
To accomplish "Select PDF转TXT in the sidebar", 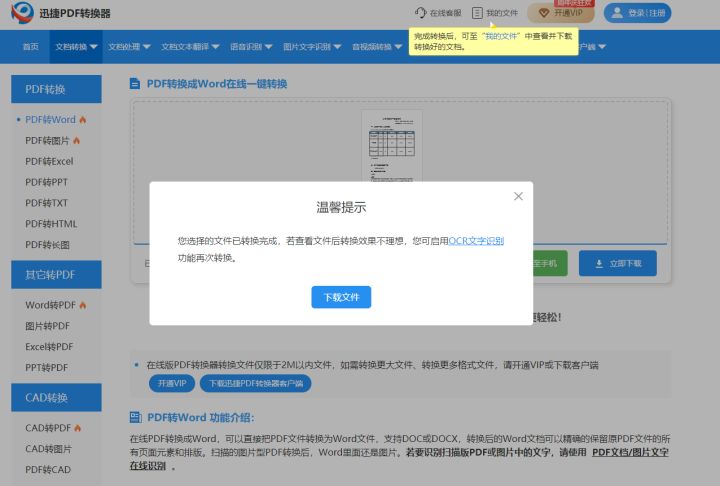I will click(46, 203).
